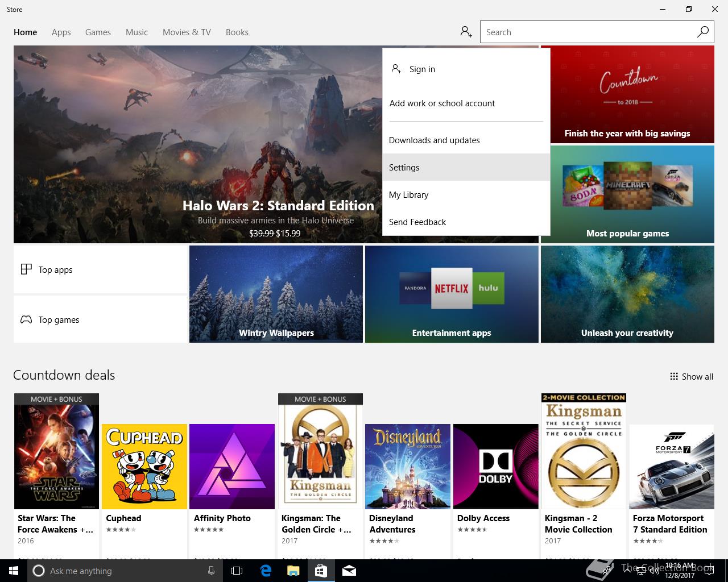
Task: Click the Cortana microphone icon
Action: [211, 571]
